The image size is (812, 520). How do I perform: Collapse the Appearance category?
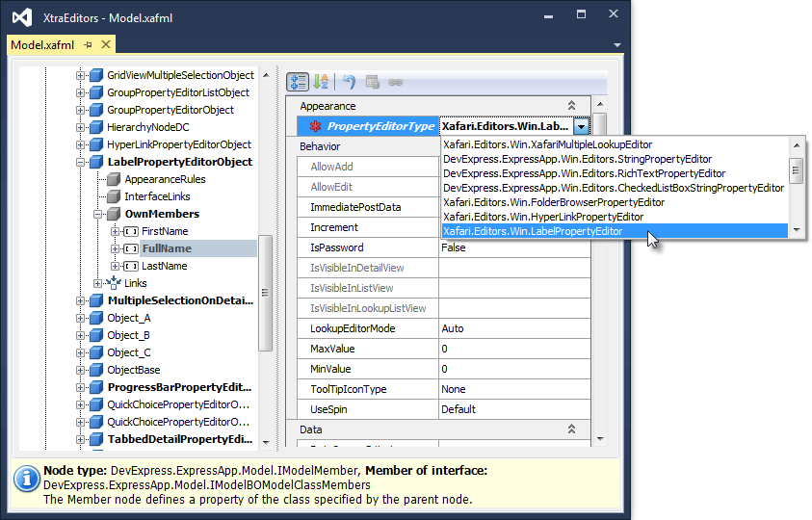point(571,106)
